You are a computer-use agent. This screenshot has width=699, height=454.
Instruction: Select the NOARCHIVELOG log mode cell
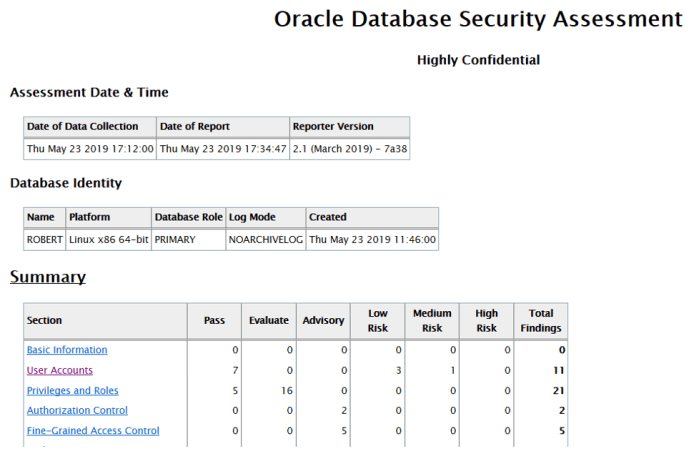(265, 239)
